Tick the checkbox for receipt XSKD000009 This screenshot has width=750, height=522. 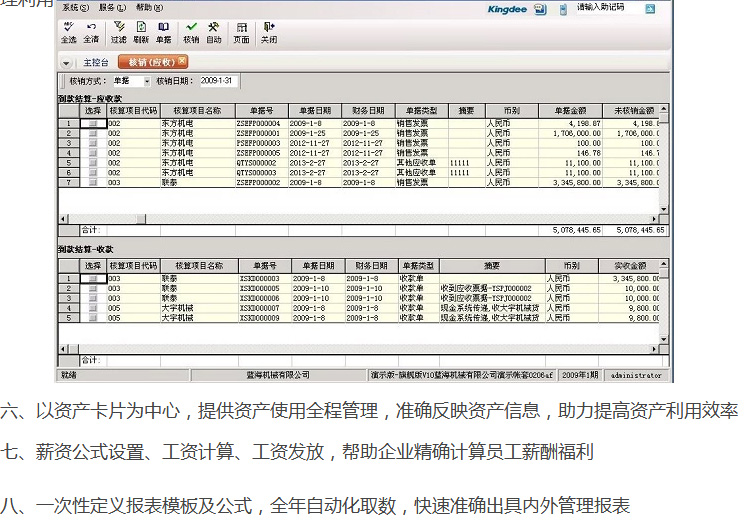(x=93, y=318)
